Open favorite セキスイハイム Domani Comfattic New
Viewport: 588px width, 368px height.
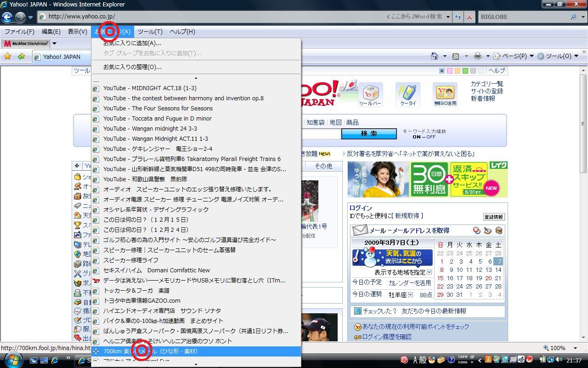point(196,270)
